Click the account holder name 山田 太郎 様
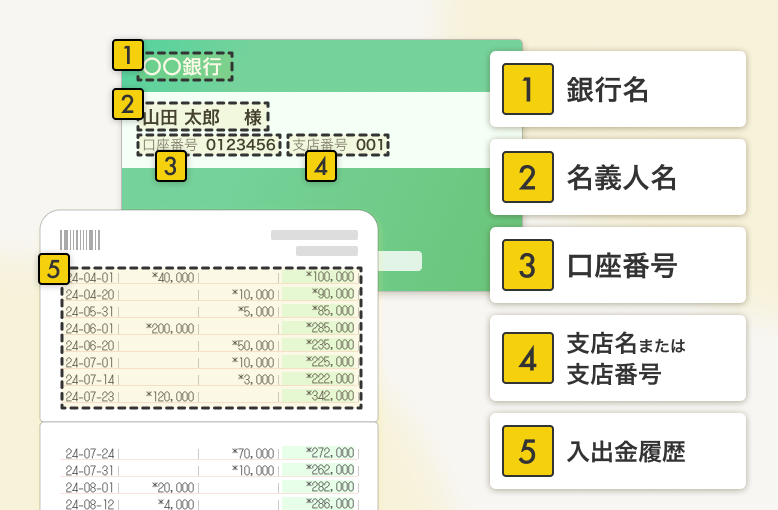The image size is (778, 510). tap(203, 118)
